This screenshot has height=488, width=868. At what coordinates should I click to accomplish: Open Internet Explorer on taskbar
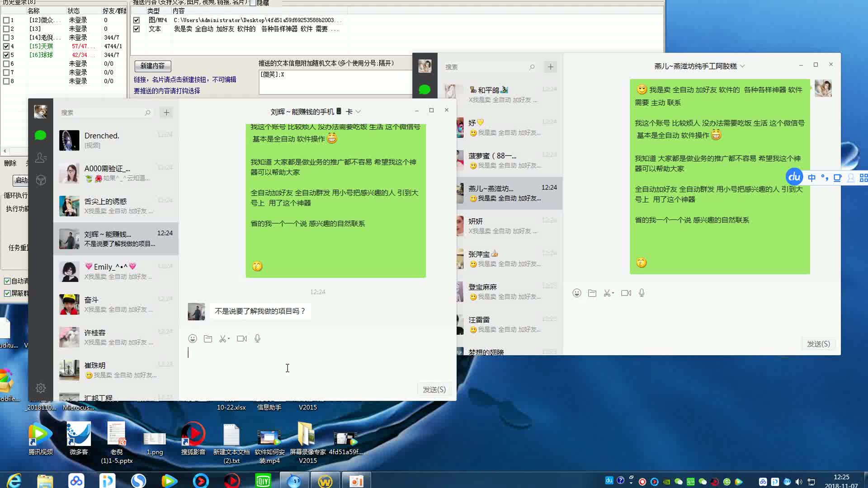point(14,481)
